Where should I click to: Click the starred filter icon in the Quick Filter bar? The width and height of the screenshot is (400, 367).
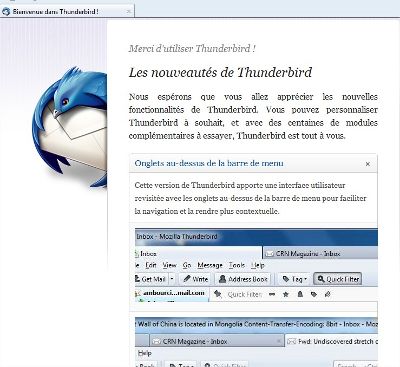(x=286, y=294)
